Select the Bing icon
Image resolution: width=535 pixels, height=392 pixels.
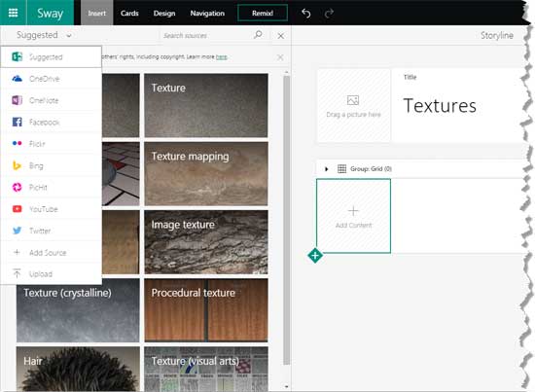click(x=17, y=165)
